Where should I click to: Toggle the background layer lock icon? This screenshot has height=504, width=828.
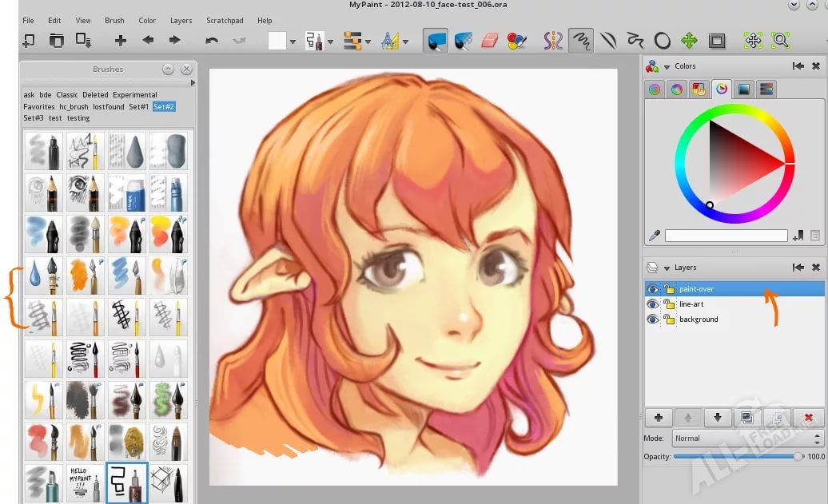coord(669,319)
